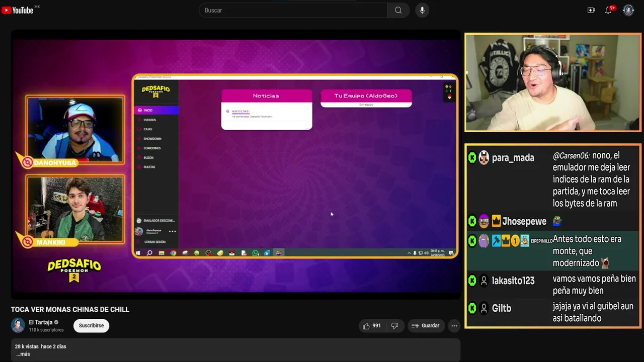Click the tray volume speaker icon
Viewport: 644px width, 362px height.
(x=426, y=253)
